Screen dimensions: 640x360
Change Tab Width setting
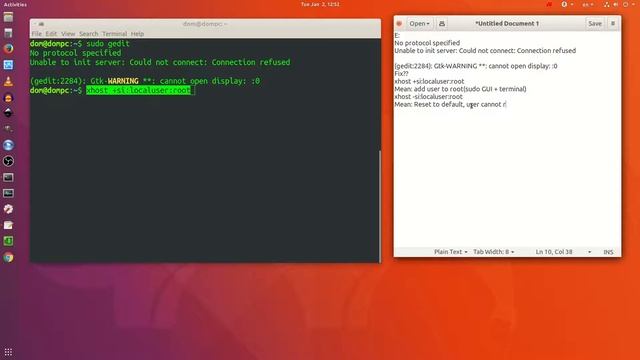point(493,252)
